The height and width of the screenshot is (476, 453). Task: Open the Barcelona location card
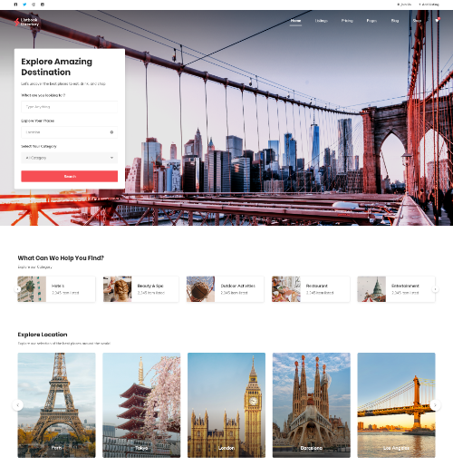(x=312, y=405)
